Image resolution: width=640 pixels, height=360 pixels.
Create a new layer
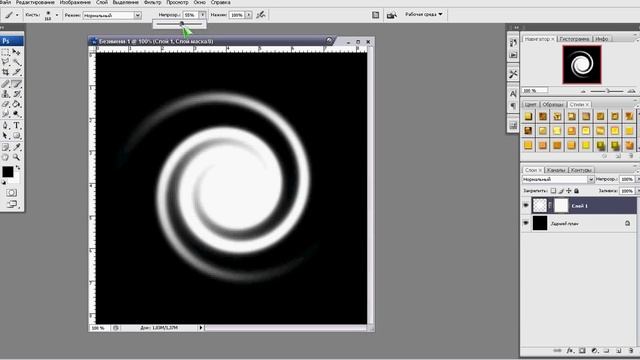point(619,351)
